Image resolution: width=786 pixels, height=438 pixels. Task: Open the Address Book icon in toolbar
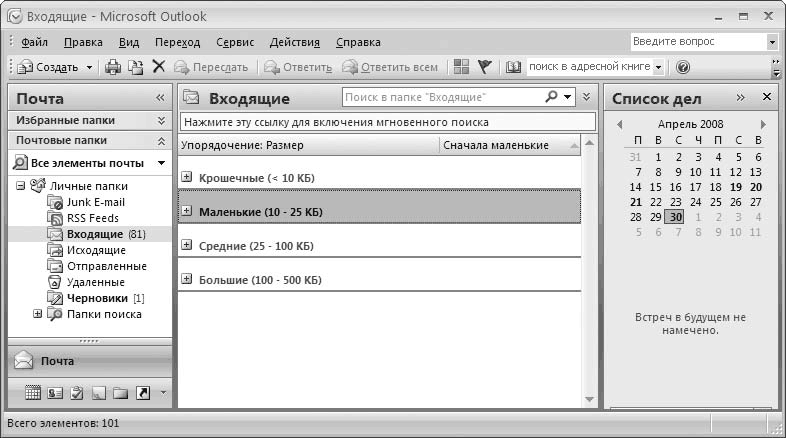click(514, 67)
